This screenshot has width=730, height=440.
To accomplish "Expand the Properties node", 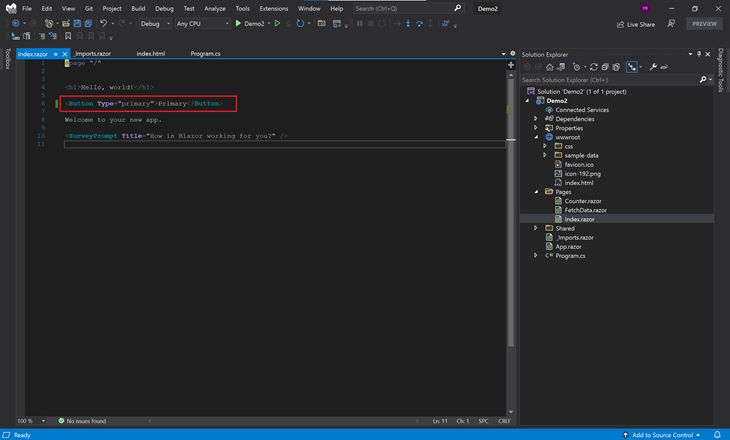I will (x=535, y=128).
